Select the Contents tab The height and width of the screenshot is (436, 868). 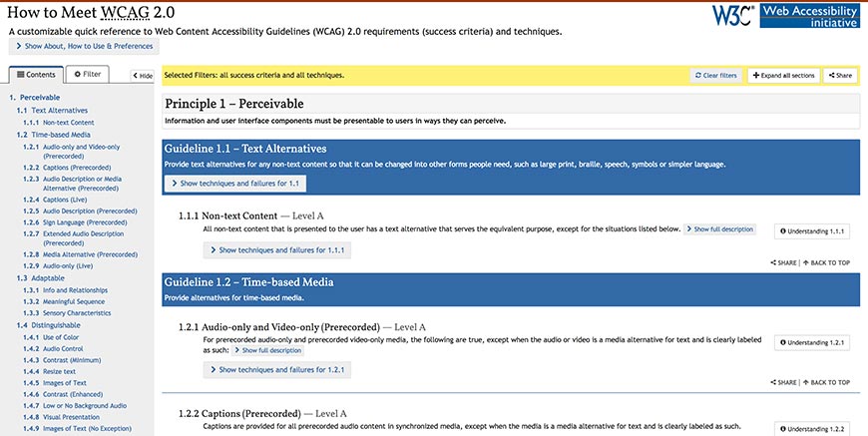tap(36, 74)
